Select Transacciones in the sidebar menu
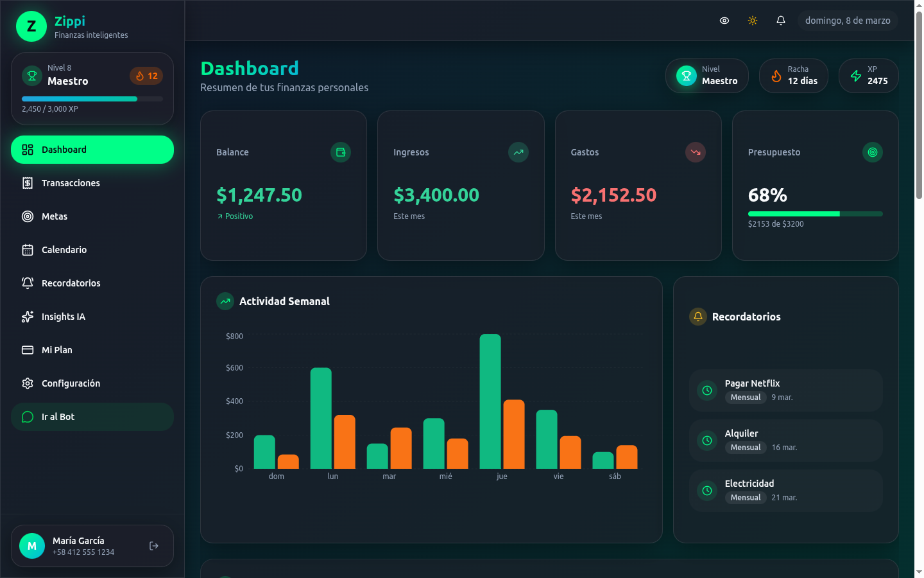The height and width of the screenshot is (578, 924). (70, 183)
